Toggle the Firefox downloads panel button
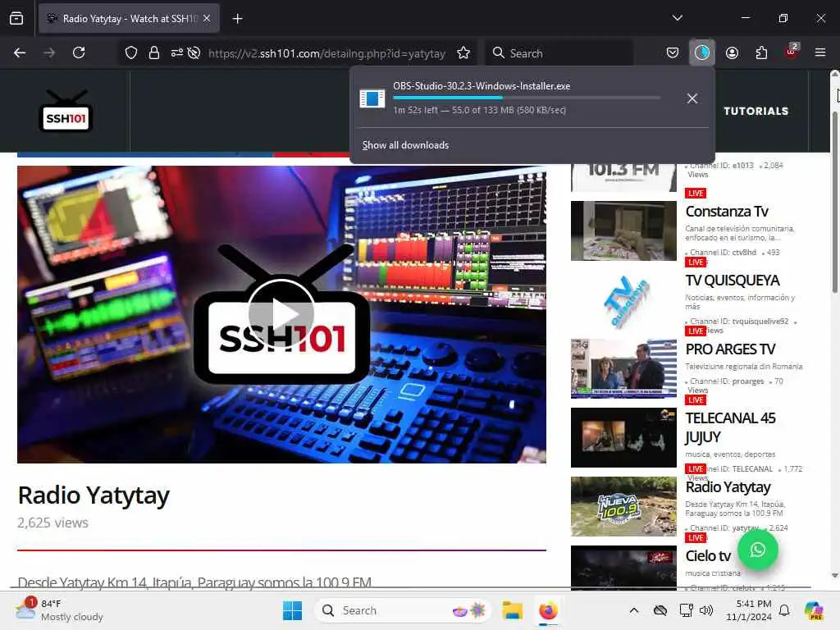 click(x=702, y=52)
